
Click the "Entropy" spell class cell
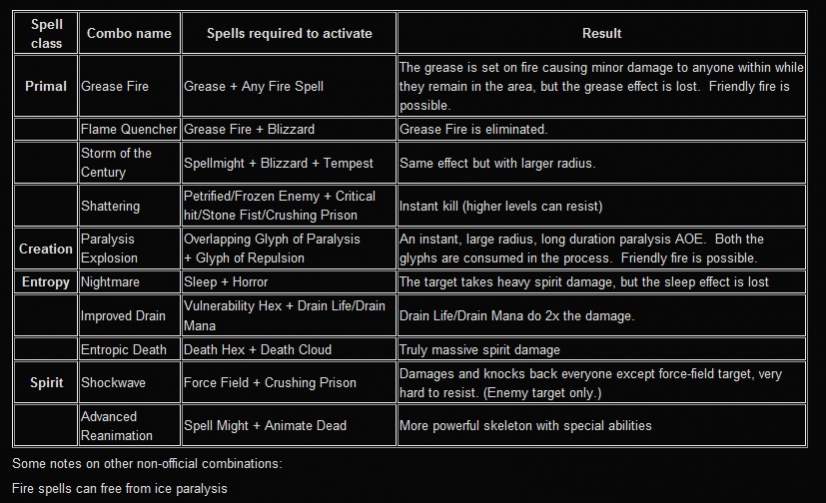[x=45, y=282]
